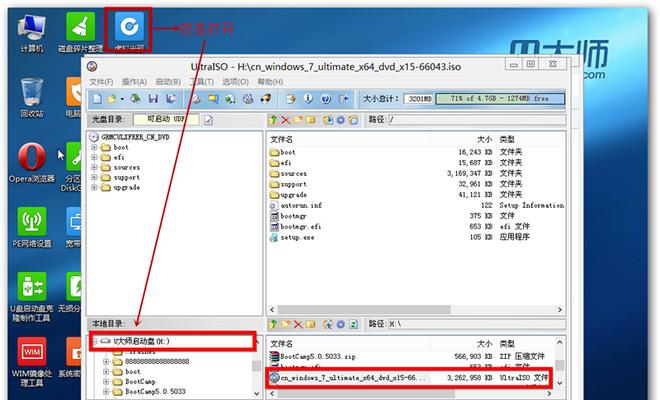Select the 磁盘碎片整理 desktop icon
660x400 pixels.
click(80, 34)
